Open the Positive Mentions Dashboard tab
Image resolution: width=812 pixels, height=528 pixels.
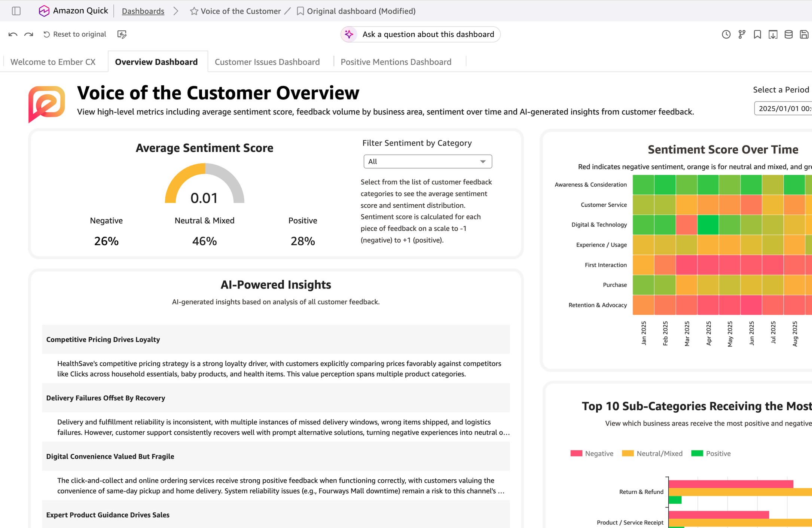point(396,62)
